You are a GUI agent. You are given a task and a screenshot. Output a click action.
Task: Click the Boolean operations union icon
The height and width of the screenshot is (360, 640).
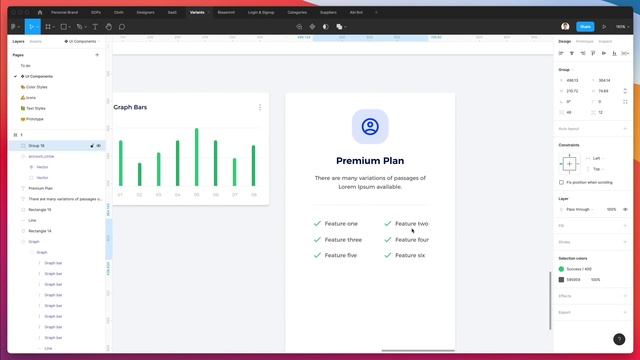[x=339, y=27]
